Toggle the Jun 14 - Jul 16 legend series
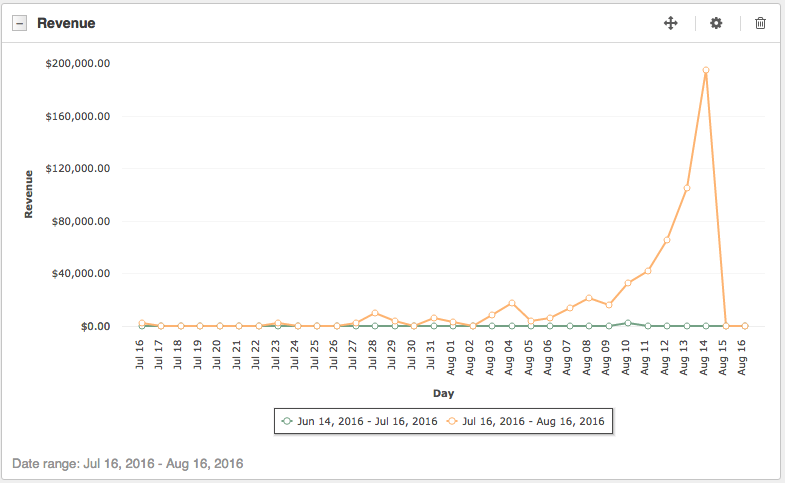 tap(359, 421)
